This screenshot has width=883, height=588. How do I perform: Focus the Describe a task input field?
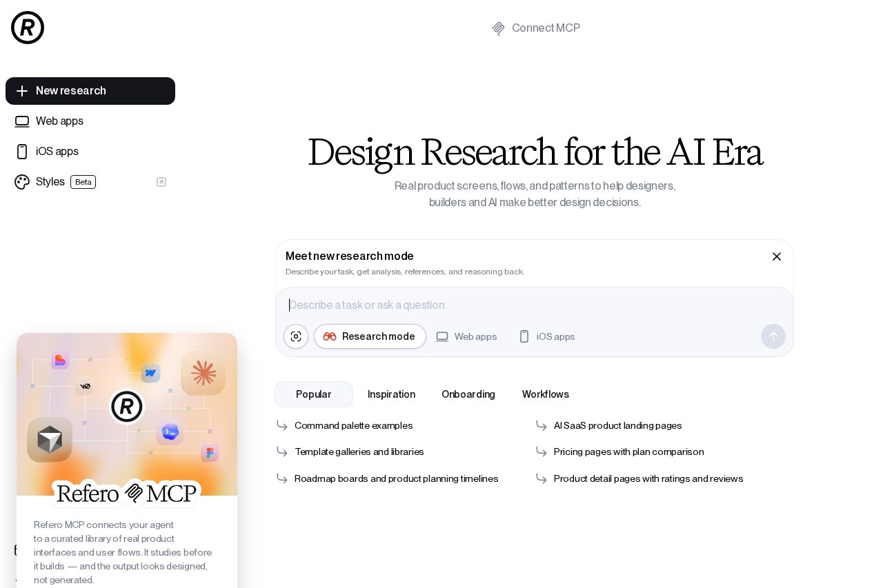535,305
